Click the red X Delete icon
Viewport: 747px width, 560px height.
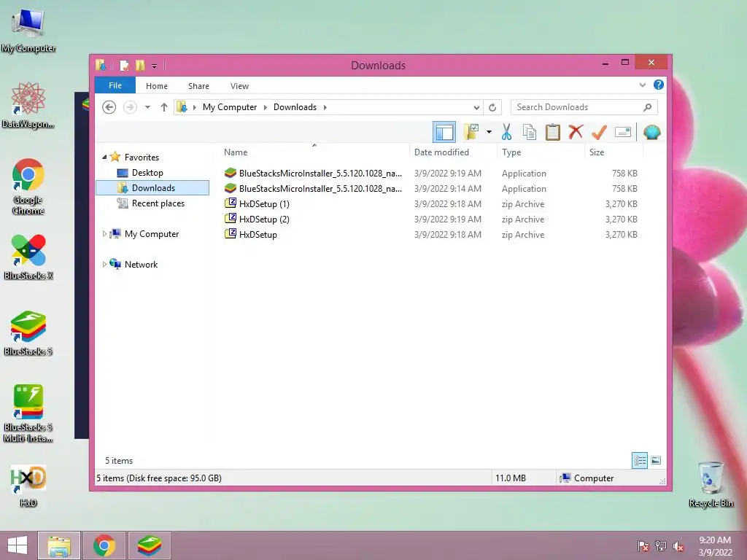(576, 131)
